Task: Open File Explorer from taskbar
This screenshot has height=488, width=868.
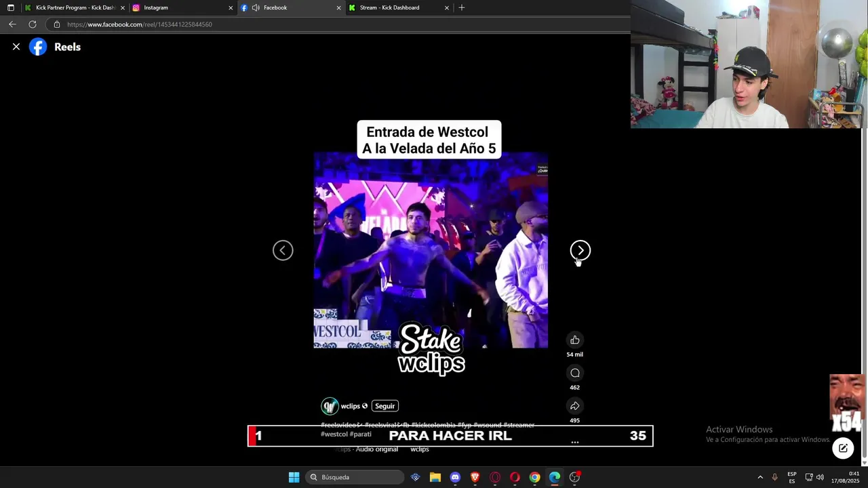Action: (435, 477)
